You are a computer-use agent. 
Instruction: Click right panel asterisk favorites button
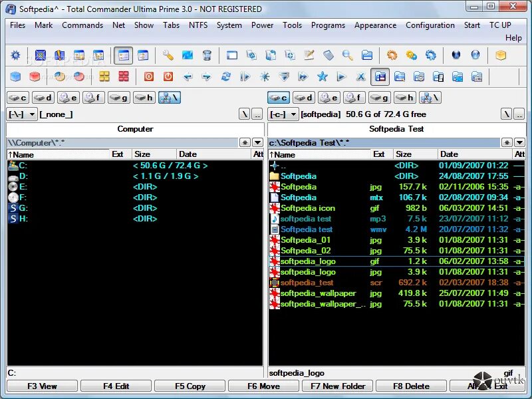point(507,142)
